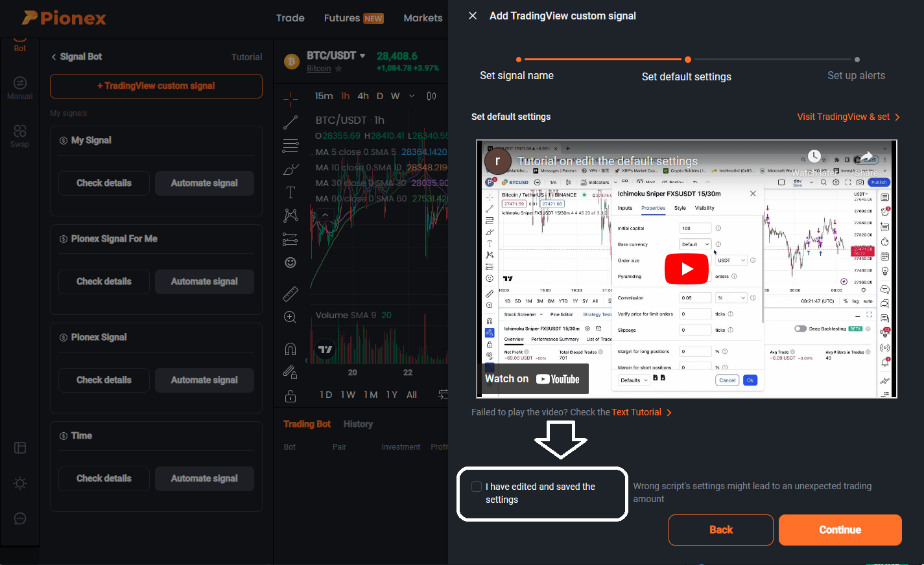The width and height of the screenshot is (924, 565).
Task: Click the Continue button
Action: pyautogui.click(x=840, y=530)
